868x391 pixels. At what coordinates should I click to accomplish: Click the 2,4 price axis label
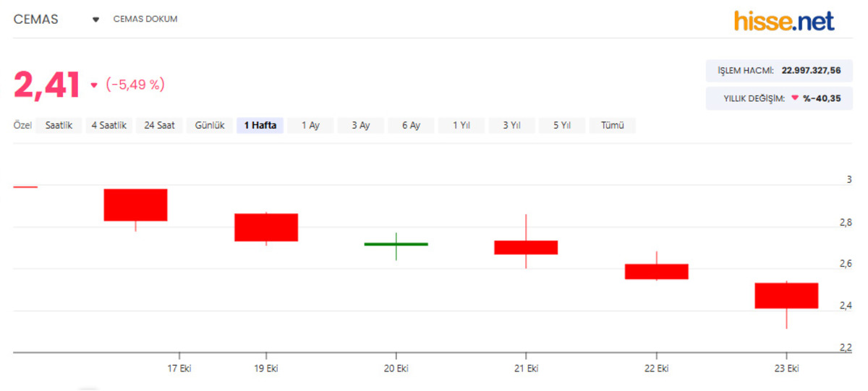click(846, 306)
